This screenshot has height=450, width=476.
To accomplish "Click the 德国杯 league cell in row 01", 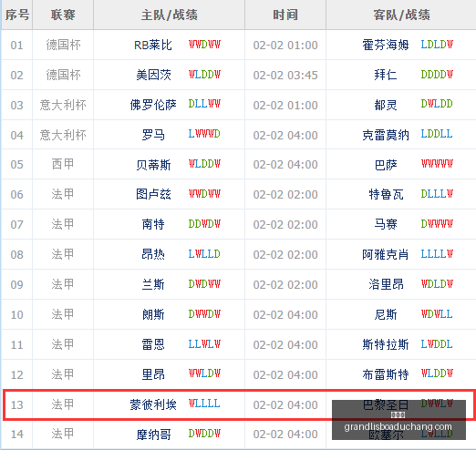I will (x=63, y=45).
